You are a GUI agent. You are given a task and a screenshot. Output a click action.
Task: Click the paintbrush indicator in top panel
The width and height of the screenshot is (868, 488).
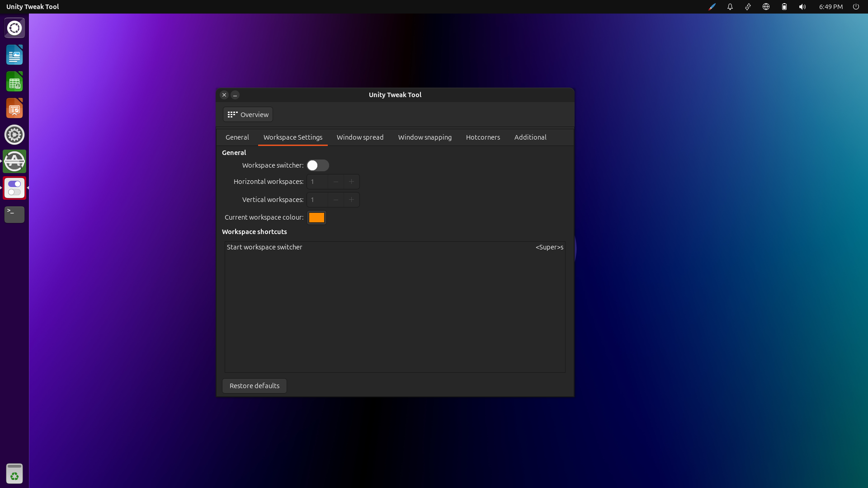pyautogui.click(x=712, y=7)
